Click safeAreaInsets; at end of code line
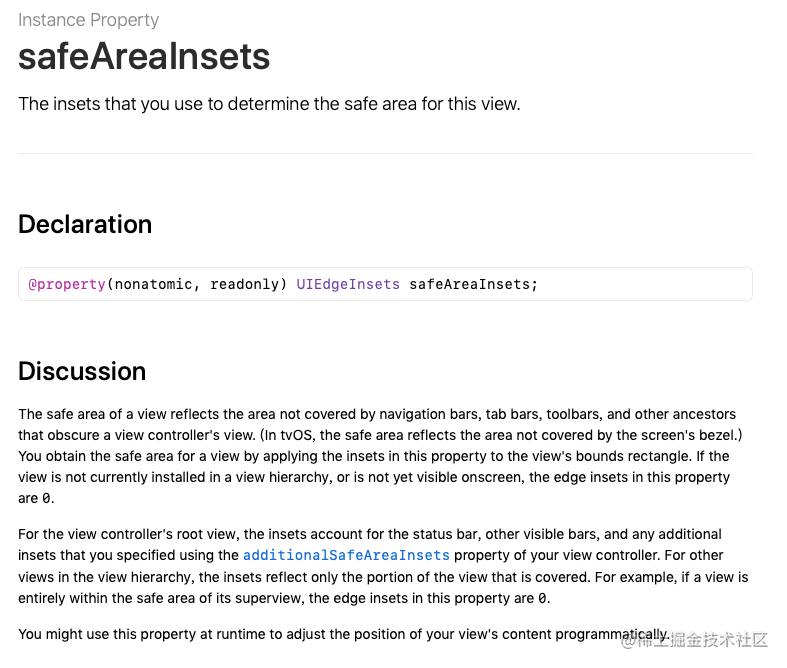The image size is (787, 668). pos(473,284)
